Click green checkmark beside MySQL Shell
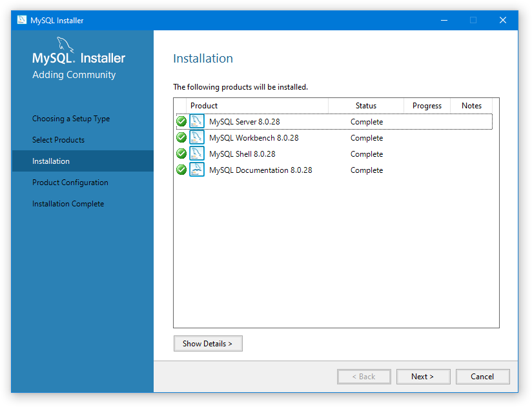The image size is (532, 407). tap(181, 154)
